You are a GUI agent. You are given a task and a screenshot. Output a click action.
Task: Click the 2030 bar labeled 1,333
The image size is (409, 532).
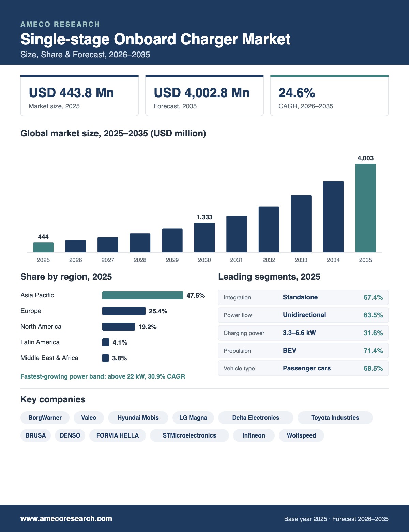204,237
